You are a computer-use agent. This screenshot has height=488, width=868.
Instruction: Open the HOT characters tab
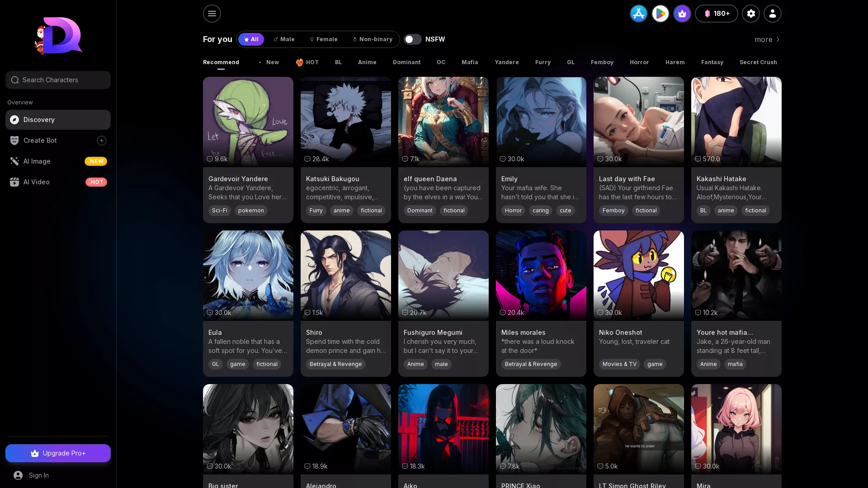click(307, 62)
